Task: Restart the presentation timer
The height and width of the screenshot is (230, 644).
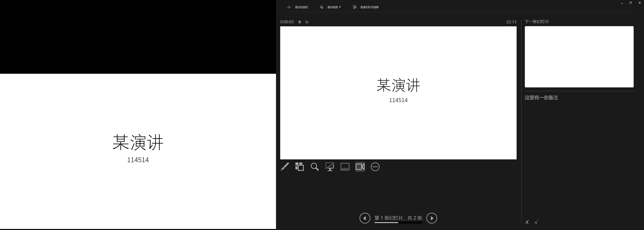Action: click(307, 22)
